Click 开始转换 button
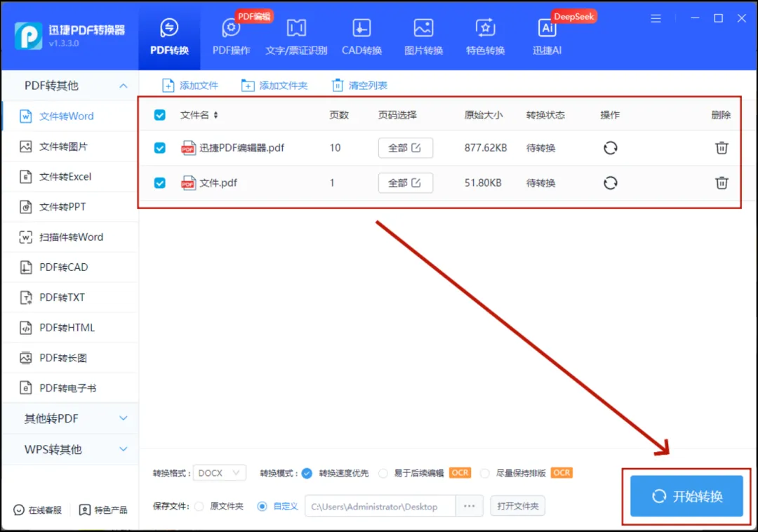 [686, 496]
